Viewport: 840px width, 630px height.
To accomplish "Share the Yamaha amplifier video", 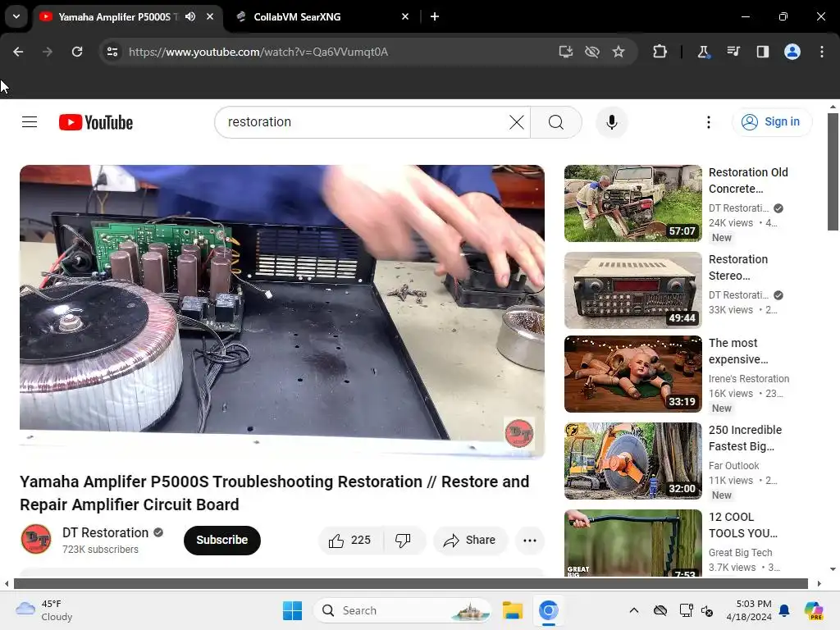I will 470,540.
